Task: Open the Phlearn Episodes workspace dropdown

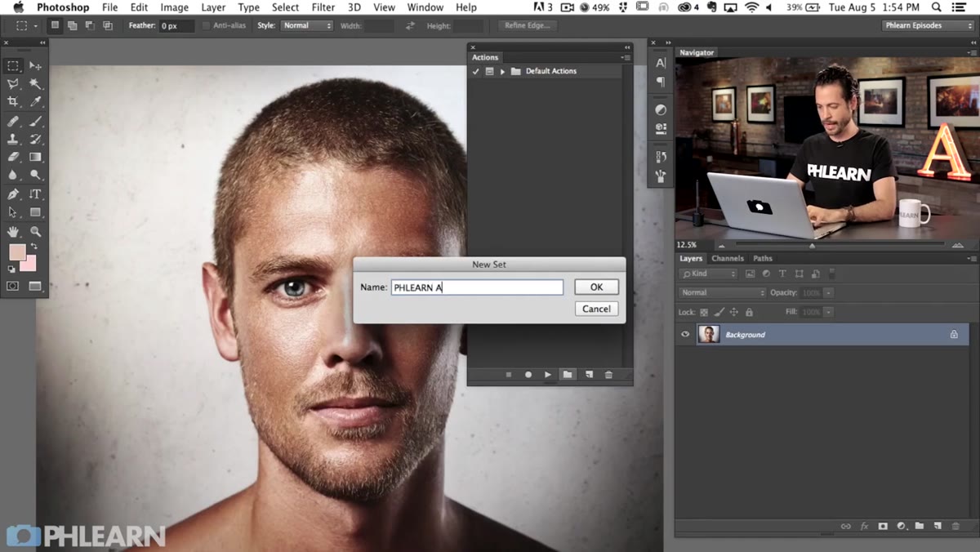Action: [x=929, y=26]
